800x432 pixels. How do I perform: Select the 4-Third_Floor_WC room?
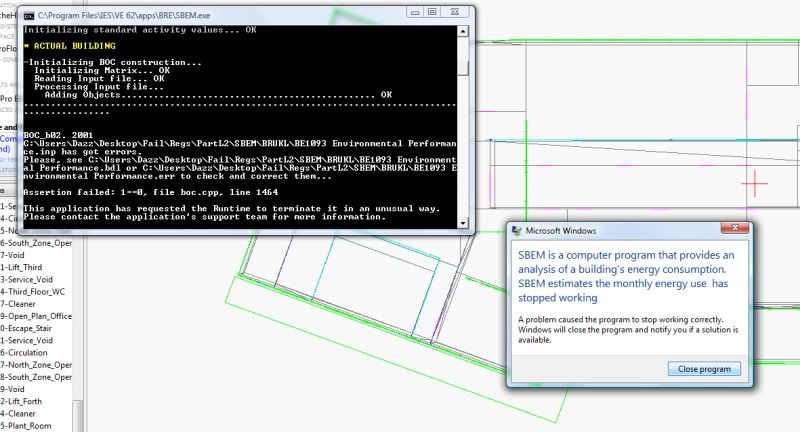(x=33, y=292)
